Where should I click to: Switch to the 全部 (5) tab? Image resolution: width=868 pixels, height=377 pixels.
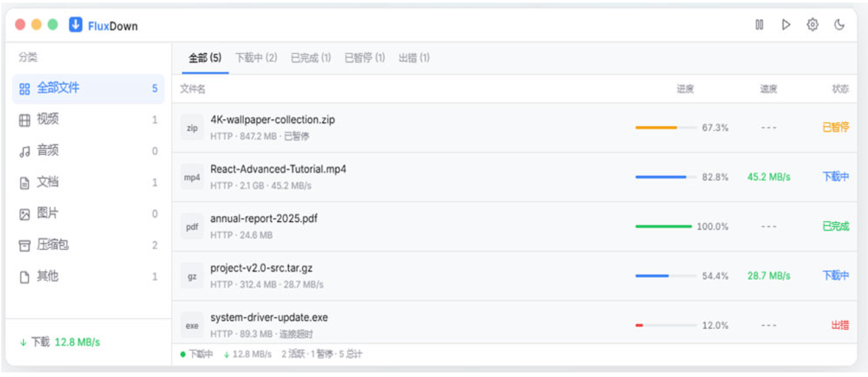[x=204, y=58]
